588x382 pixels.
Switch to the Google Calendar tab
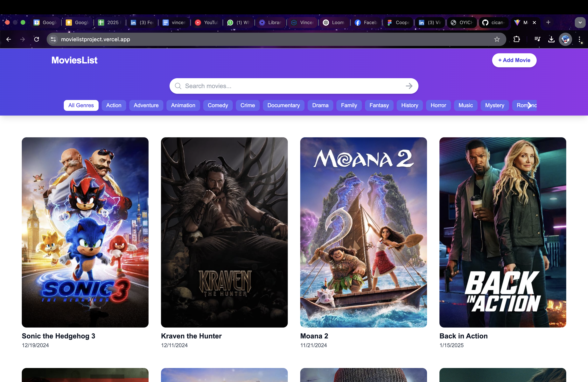coord(46,23)
